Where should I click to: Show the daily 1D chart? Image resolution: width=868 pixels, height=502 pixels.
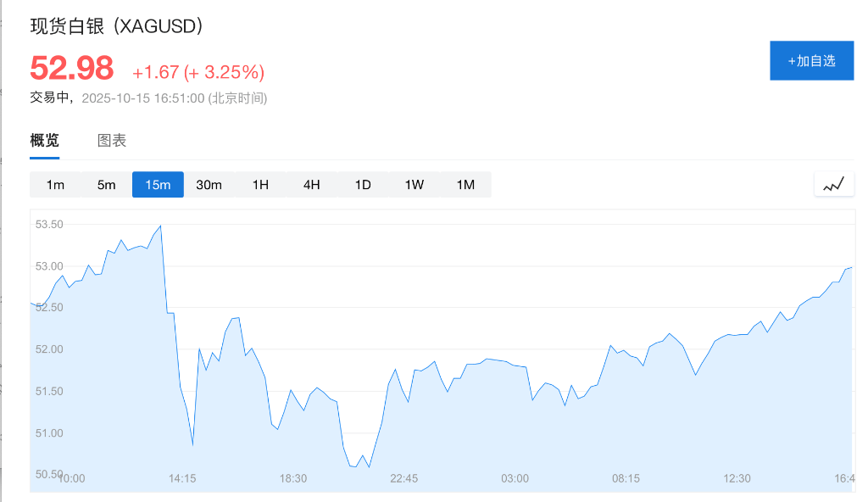pyautogui.click(x=363, y=185)
